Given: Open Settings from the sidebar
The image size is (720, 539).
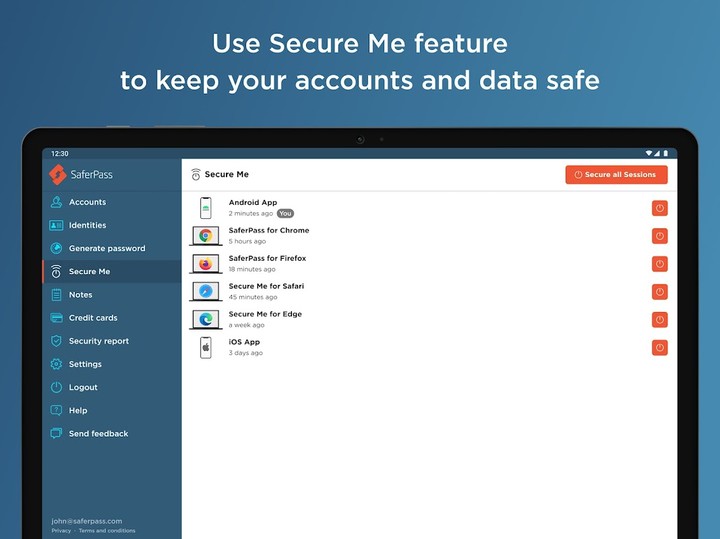Looking at the screenshot, I should coord(112,364).
